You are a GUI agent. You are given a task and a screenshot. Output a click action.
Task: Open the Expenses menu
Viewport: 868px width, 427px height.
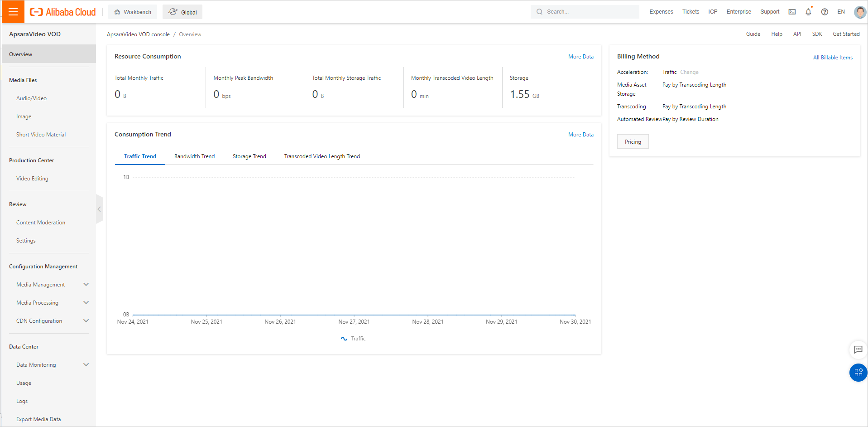tap(661, 12)
